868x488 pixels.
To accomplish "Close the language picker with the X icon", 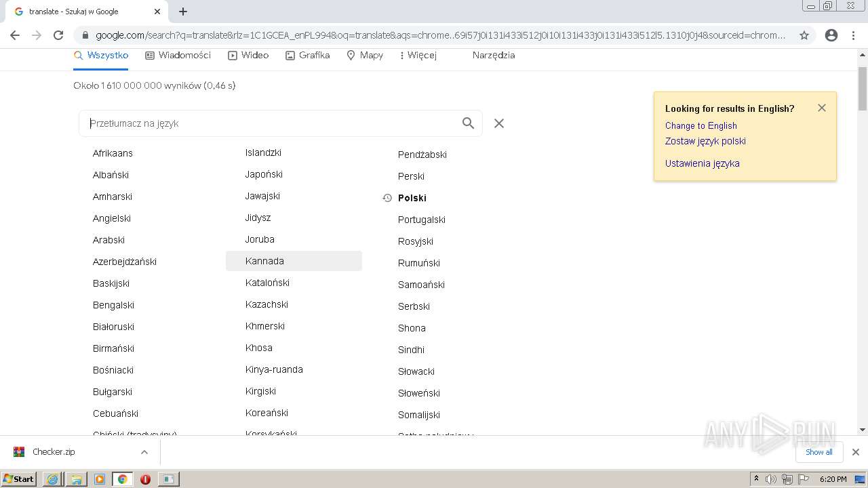I will (x=499, y=123).
